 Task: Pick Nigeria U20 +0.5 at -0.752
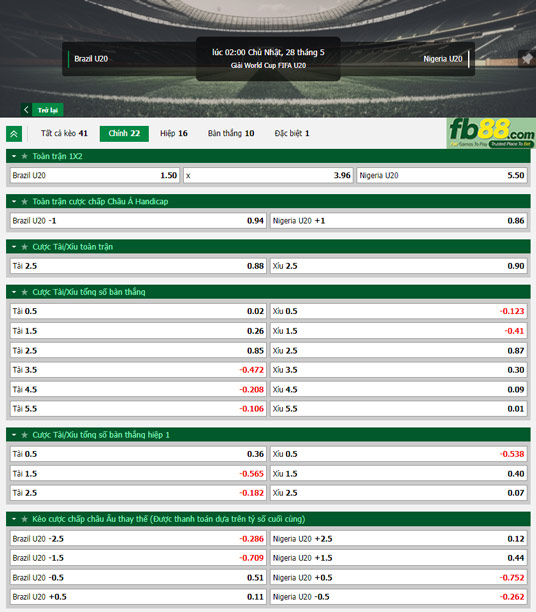[399, 577]
